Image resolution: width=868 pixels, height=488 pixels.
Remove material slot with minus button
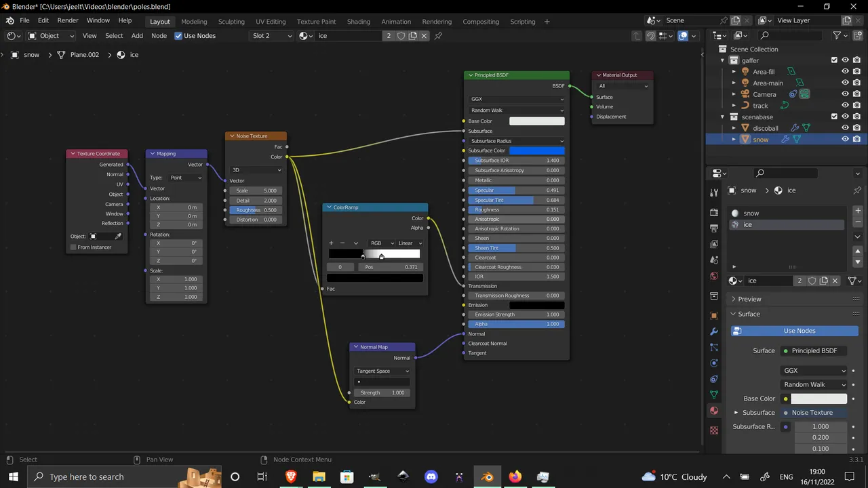(x=858, y=222)
